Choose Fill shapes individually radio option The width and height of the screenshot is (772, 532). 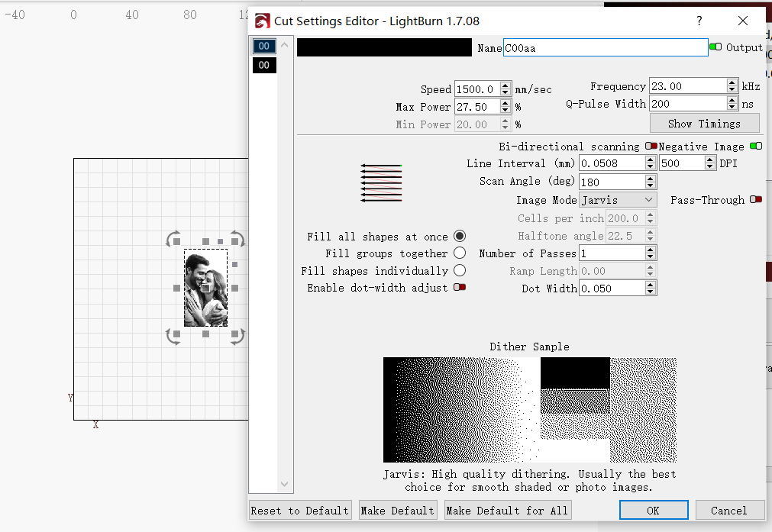tap(460, 270)
